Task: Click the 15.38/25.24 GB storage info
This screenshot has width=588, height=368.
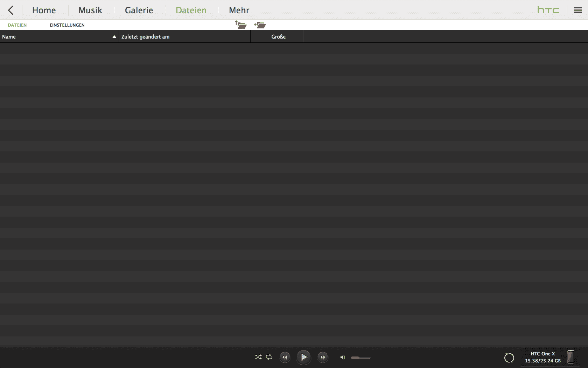Action: pyautogui.click(x=543, y=361)
